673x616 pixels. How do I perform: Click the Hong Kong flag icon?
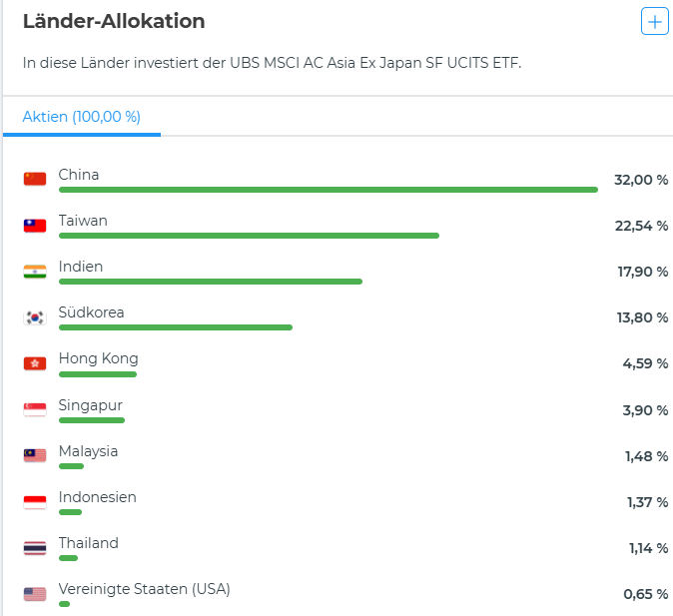tap(35, 363)
